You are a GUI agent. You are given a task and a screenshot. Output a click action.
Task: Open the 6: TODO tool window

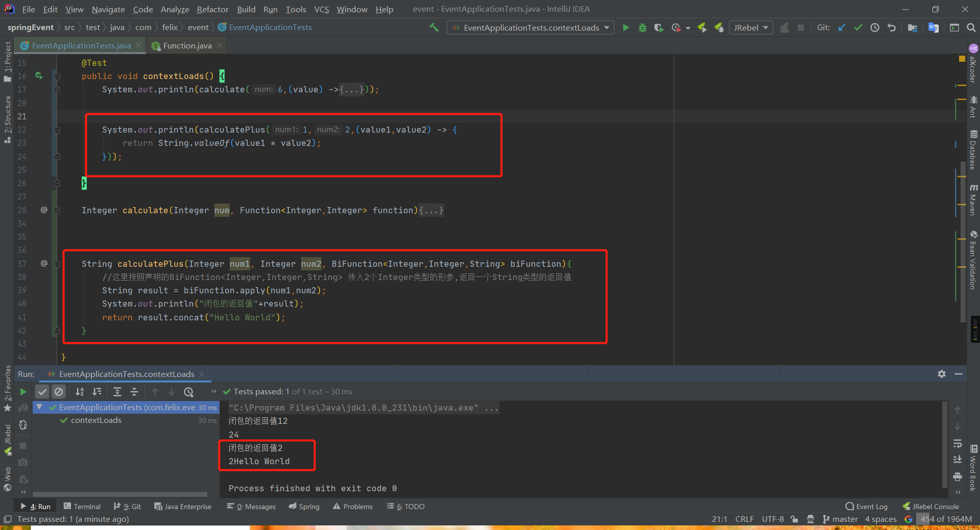(x=406, y=506)
